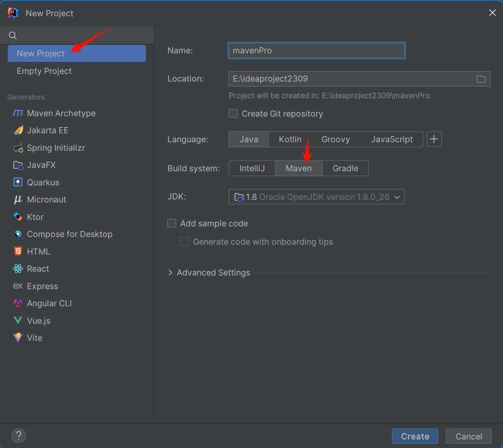The height and width of the screenshot is (448, 503).
Task: Select Java as the language
Action: [249, 139]
